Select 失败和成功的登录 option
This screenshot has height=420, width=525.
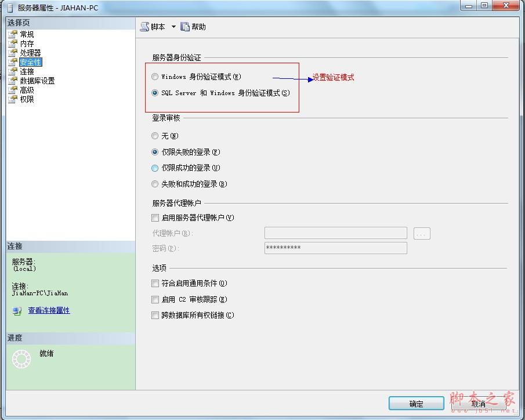tap(155, 184)
